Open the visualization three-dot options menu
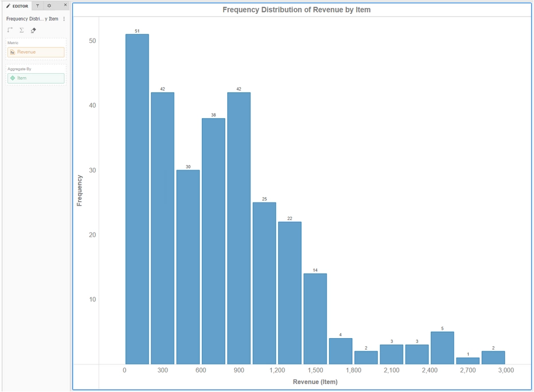The image size is (534, 392). 64,19
